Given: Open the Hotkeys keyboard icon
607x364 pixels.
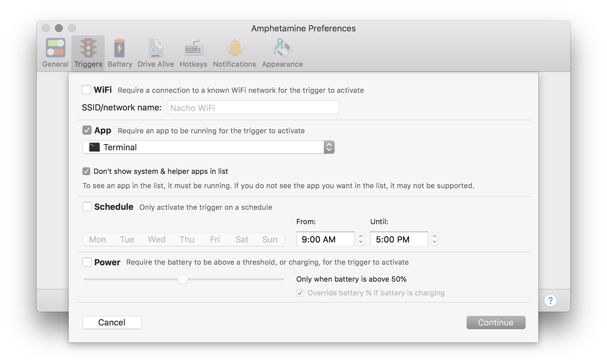Looking at the screenshot, I should click(x=193, y=48).
